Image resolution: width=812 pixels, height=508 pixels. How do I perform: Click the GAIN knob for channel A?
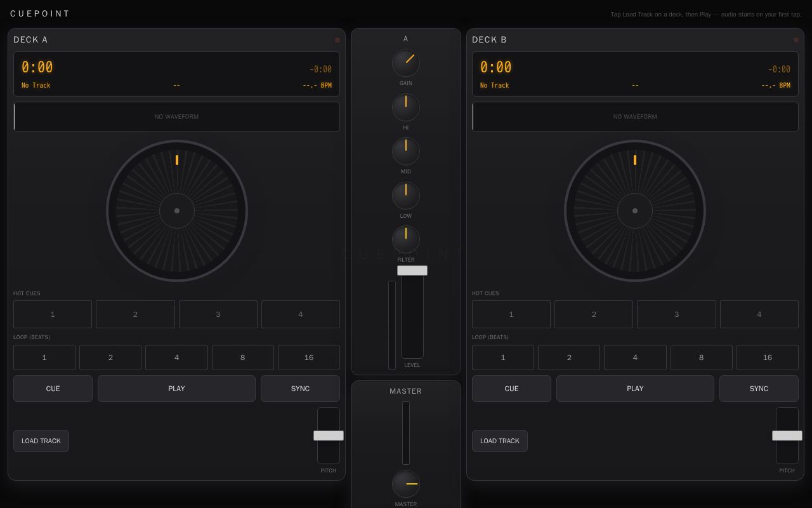tap(406, 63)
